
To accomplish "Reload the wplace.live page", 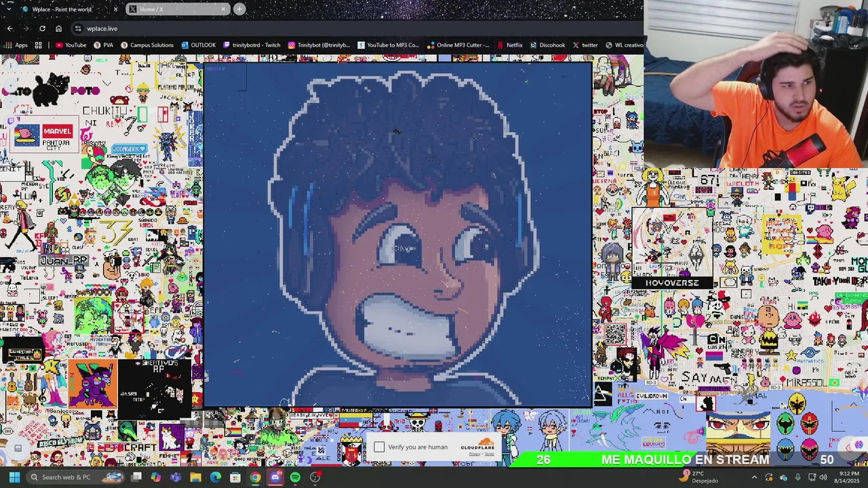I will (42, 28).
